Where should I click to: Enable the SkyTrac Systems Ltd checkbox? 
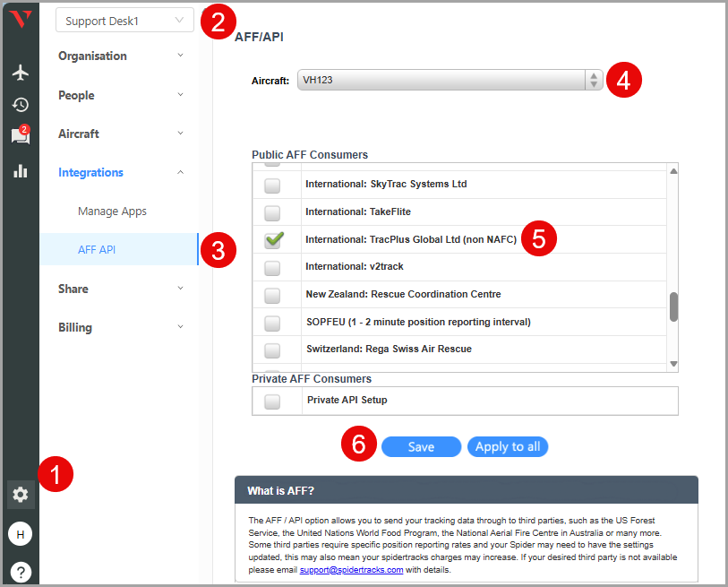[272, 185]
